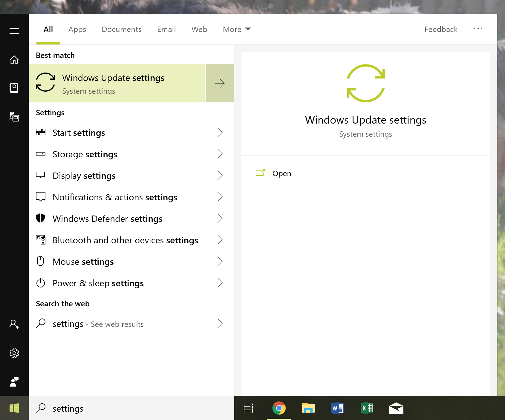
Task: Open Cortana settings gear icon
Action: click(x=14, y=353)
